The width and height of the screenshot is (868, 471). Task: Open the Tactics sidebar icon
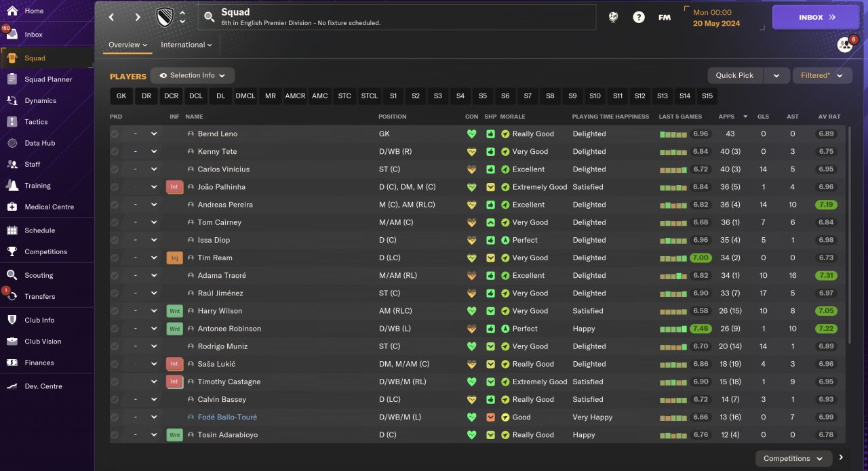click(12, 122)
